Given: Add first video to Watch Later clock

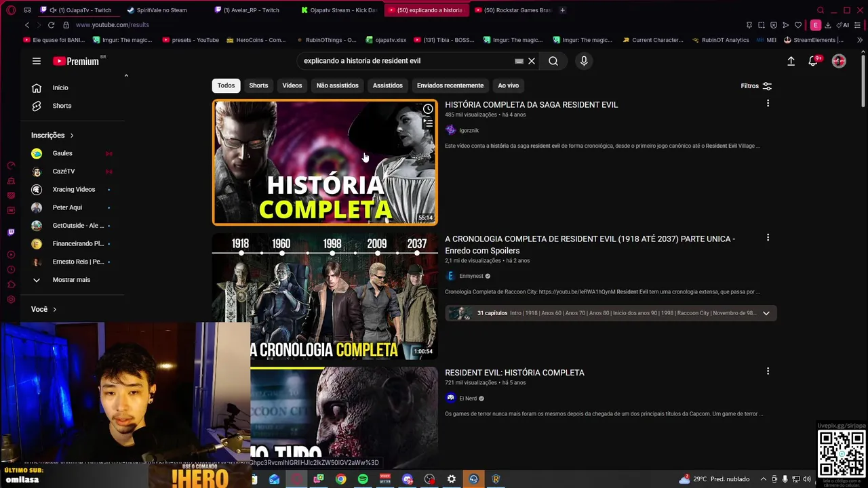Looking at the screenshot, I should [428, 109].
